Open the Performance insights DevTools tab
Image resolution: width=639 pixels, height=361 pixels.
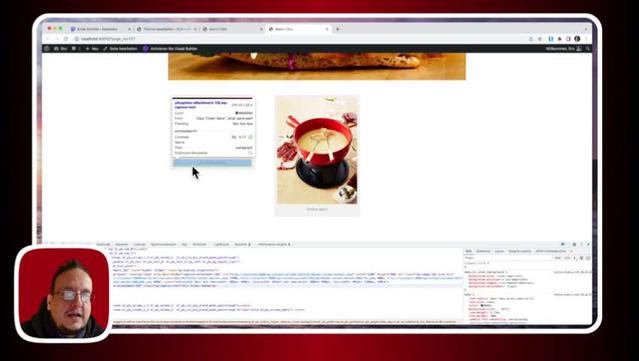(x=274, y=244)
